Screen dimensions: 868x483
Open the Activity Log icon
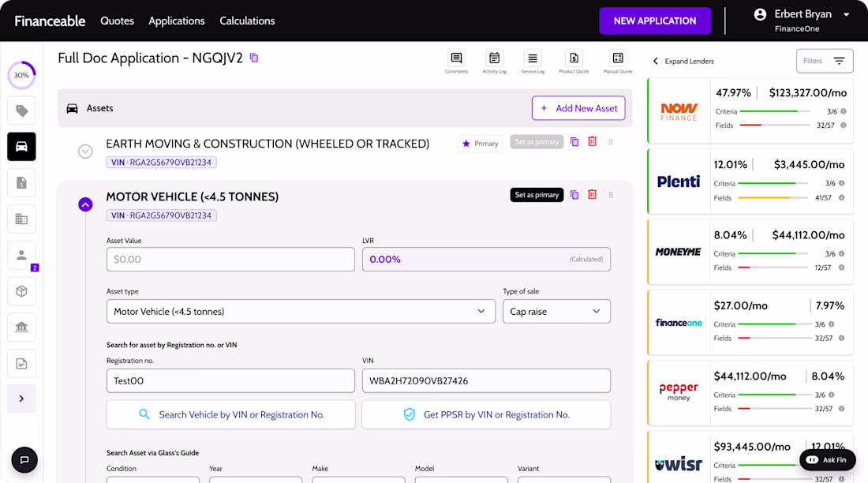point(494,58)
